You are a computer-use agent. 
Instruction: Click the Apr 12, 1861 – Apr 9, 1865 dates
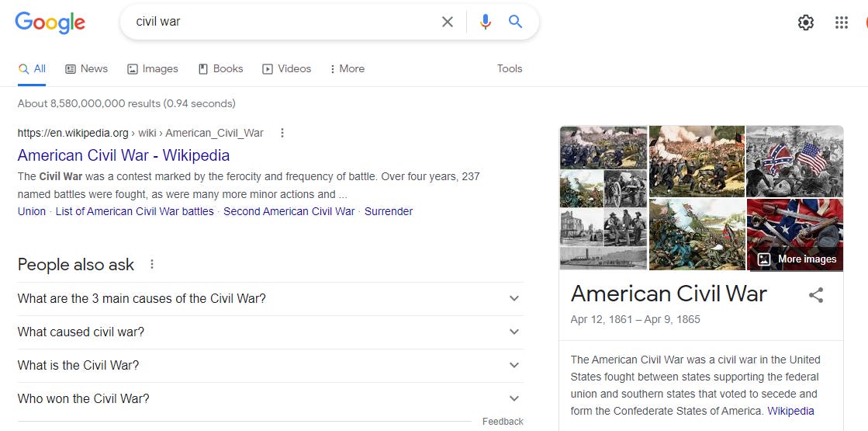635,320
